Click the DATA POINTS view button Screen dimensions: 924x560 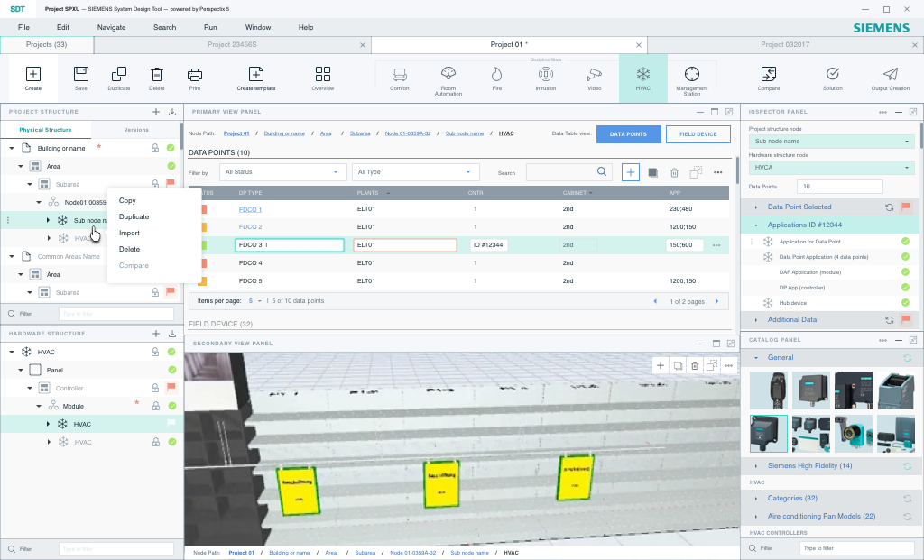(628, 134)
